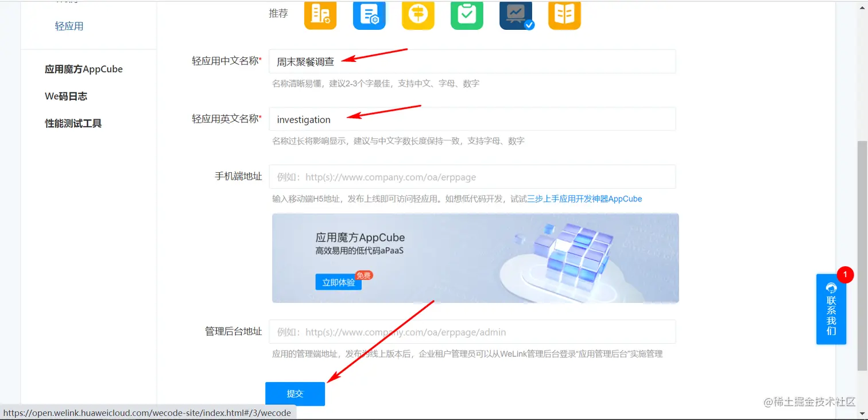Open 应用魔方AppCube in the sidebar

click(84, 69)
